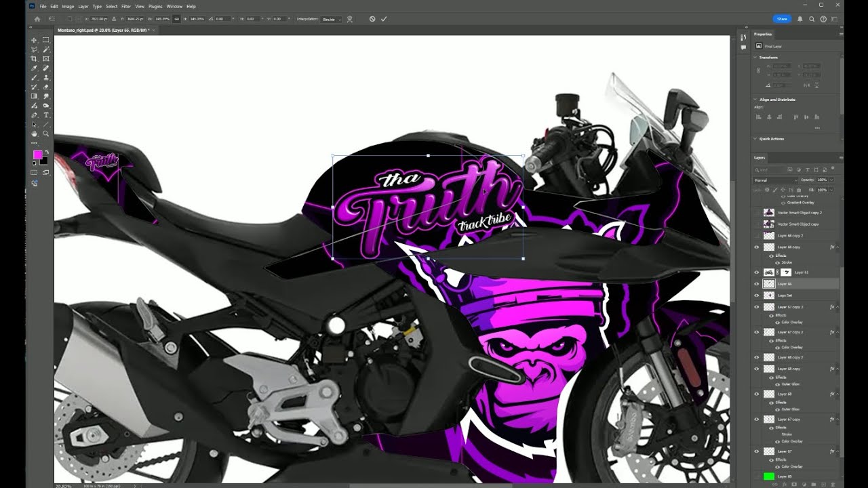Collapse effects of Layer 66 copy
This screenshot has width=868, height=488.
tap(837, 247)
